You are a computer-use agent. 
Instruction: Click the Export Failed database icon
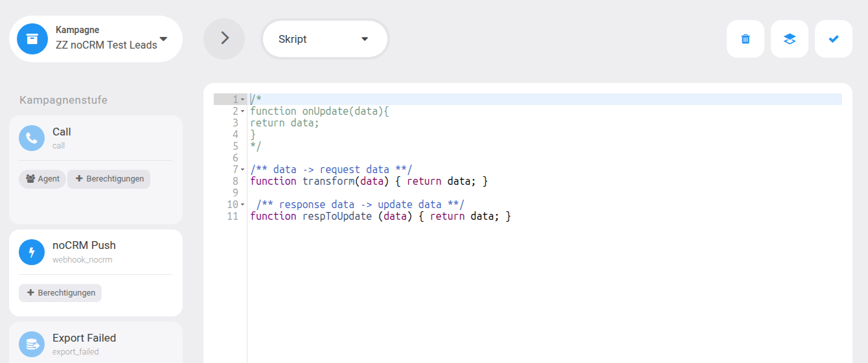[x=32, y=344]
